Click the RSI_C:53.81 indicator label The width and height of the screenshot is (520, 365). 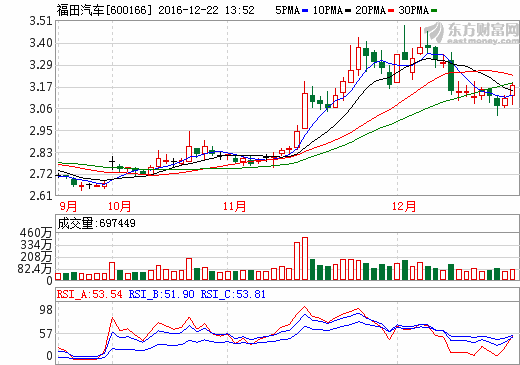click(233, 295)
